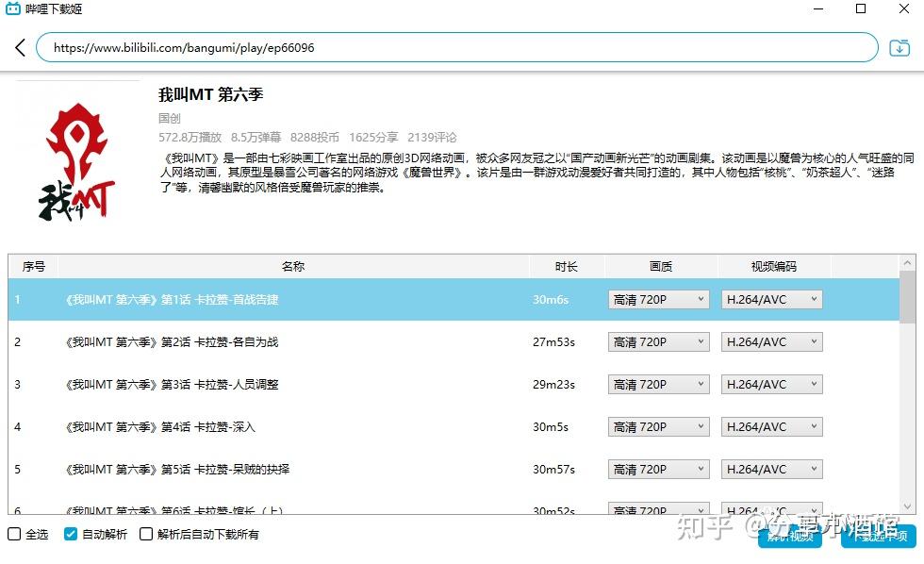The width and height of the screenshot is (924, 564).
Task: Click scrollbar up arrow of episode list
Action: click(907, 263)
